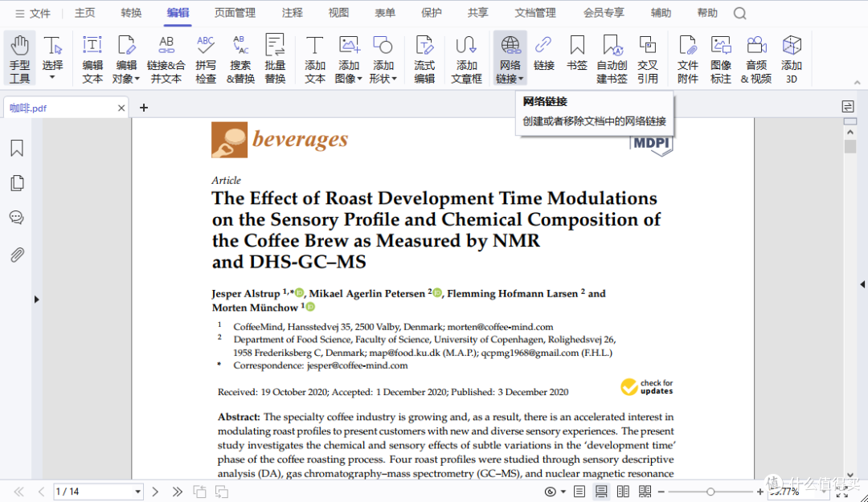Go to the next page
The width and height of the screenshot is (868, 502).
click(155, 492)
